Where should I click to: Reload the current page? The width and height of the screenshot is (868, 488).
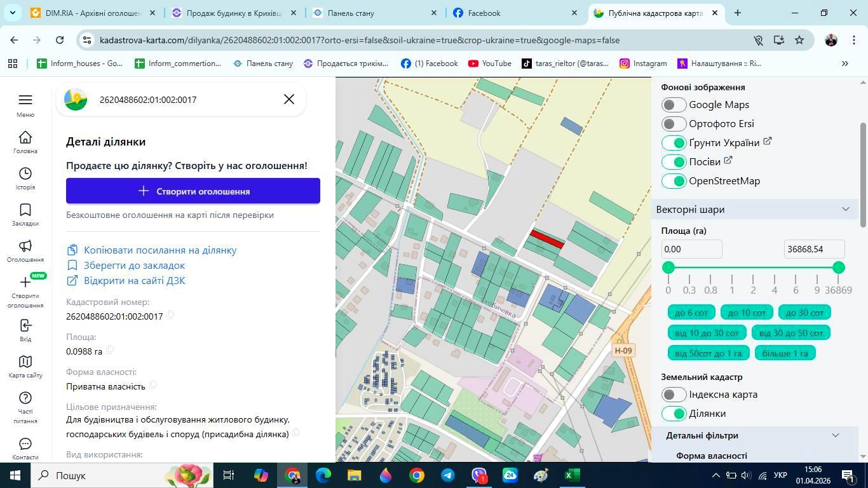pos(60,40)
